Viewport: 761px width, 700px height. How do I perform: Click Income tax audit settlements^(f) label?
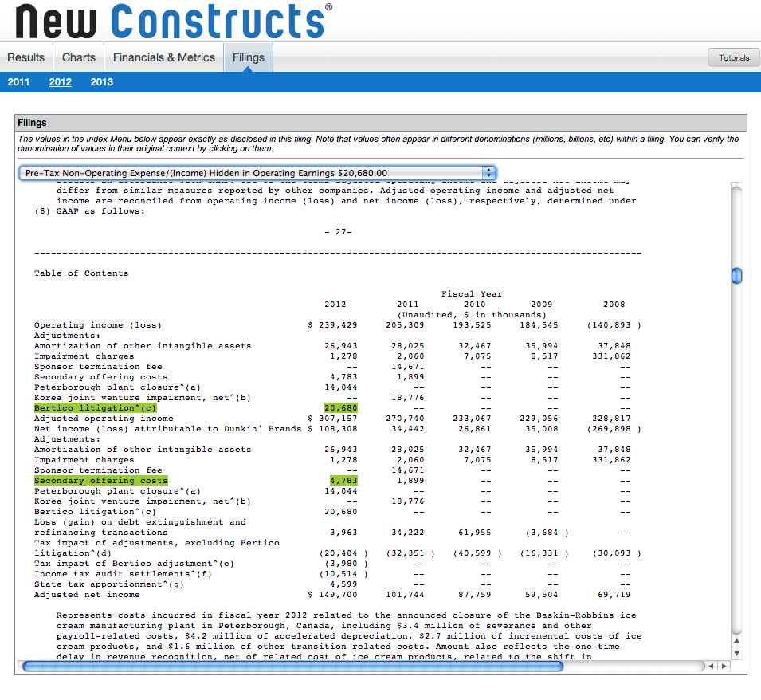pos(124,574)
